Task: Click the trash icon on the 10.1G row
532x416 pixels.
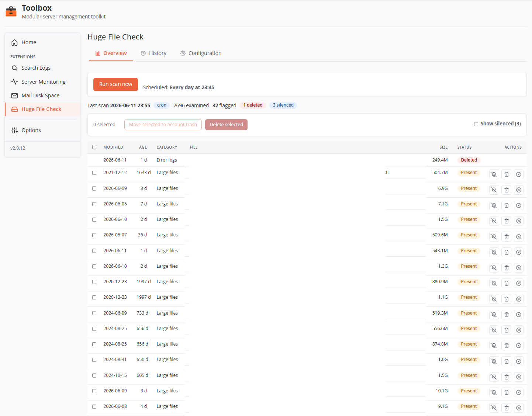Action: (507, 392)
